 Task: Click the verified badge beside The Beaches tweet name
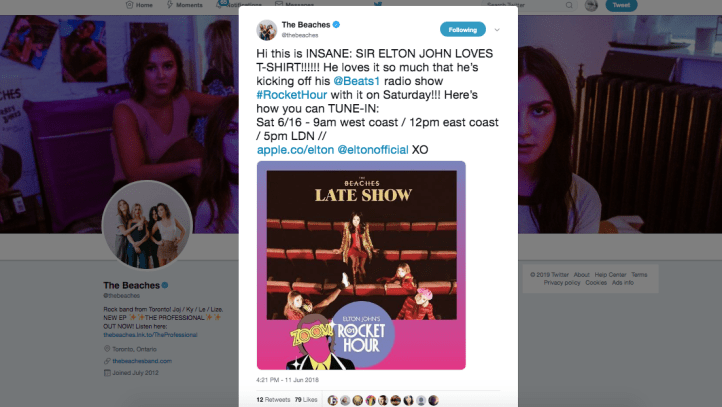(337, 24)
